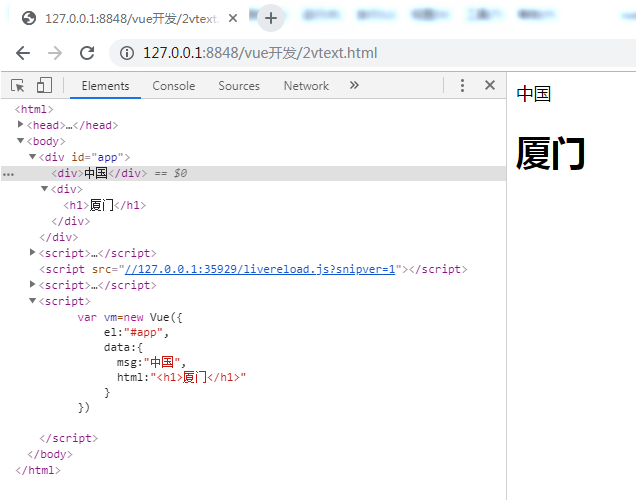Expand the head element node

tap(20, 124)
